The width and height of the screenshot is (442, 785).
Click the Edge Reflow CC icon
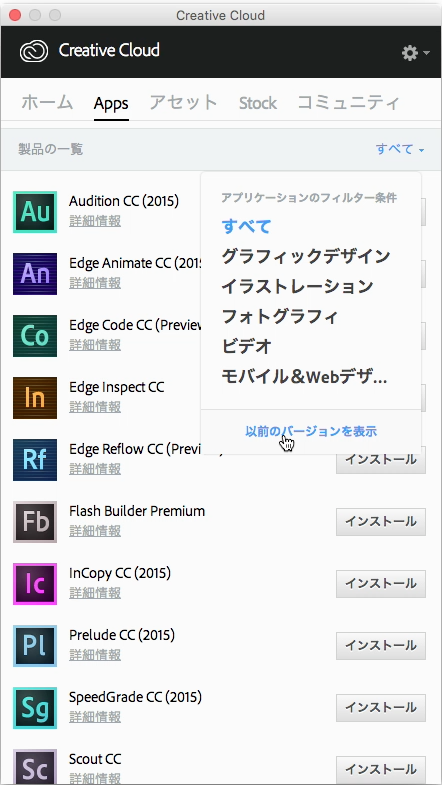coord(35,460)
